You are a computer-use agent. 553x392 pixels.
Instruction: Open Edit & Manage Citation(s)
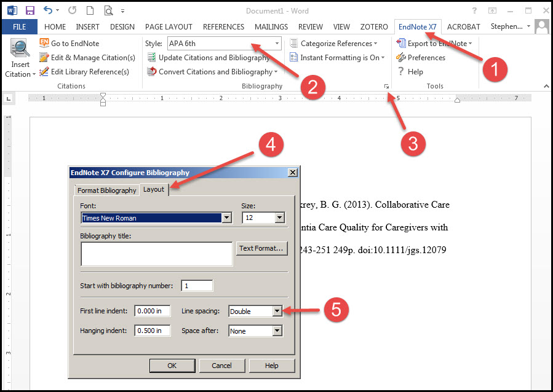click(87, 57)
